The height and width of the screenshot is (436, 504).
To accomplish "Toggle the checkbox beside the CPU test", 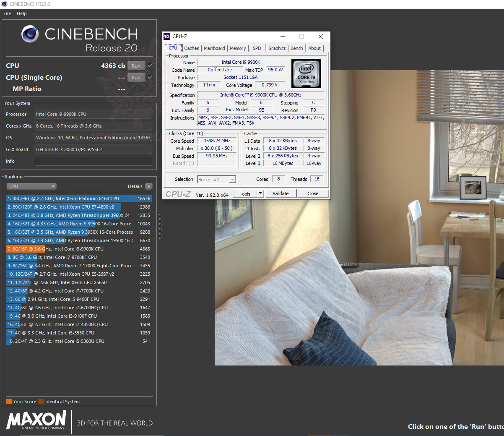I will point(150,65).
